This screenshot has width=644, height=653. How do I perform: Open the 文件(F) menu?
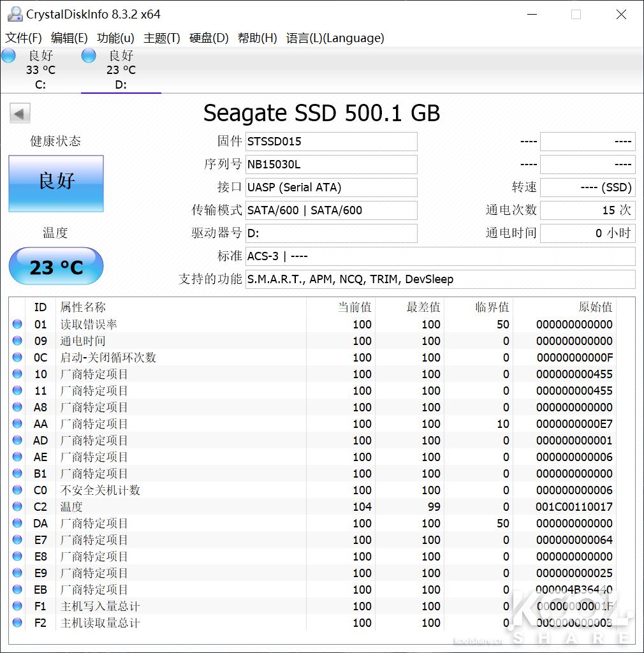click(24, 38)
